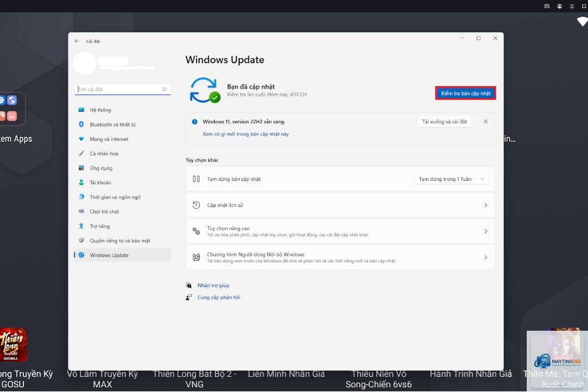Click account icon in launcher top bar
The width and height of the screenshot is (588, 392).
[x=560, y=6]
